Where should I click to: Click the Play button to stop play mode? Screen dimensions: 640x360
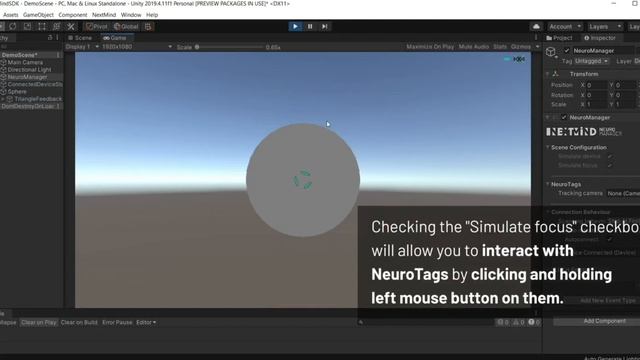coord(295,27)
